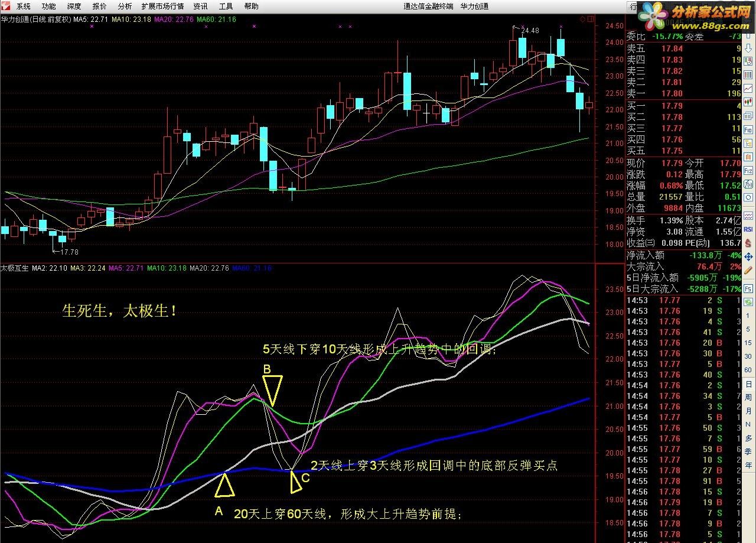Click the 买五 17.75 bid row
The height and width of the screenshot is (543, 756).
pyautogui.click(x=683, y=151)
